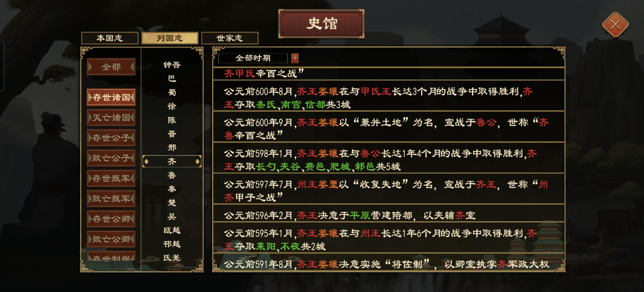
Task: Choose the 存世叛军 category
Action: click(x=111, y=178)
